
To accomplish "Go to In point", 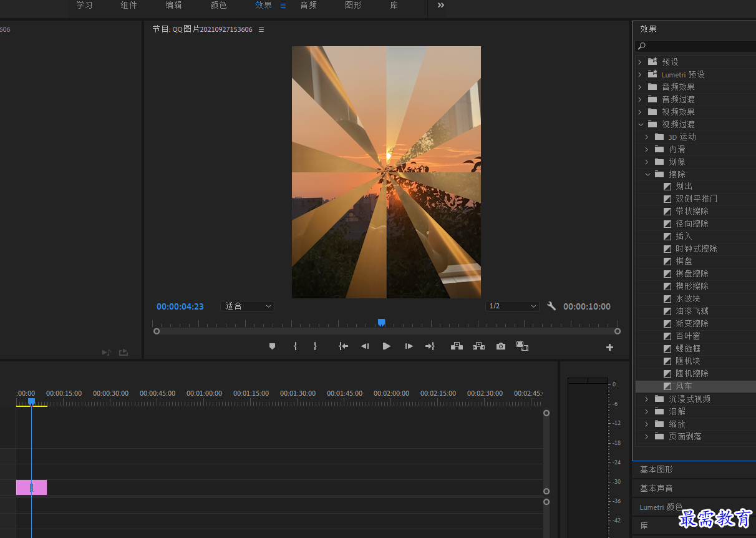I will click(x=343, y=346).
